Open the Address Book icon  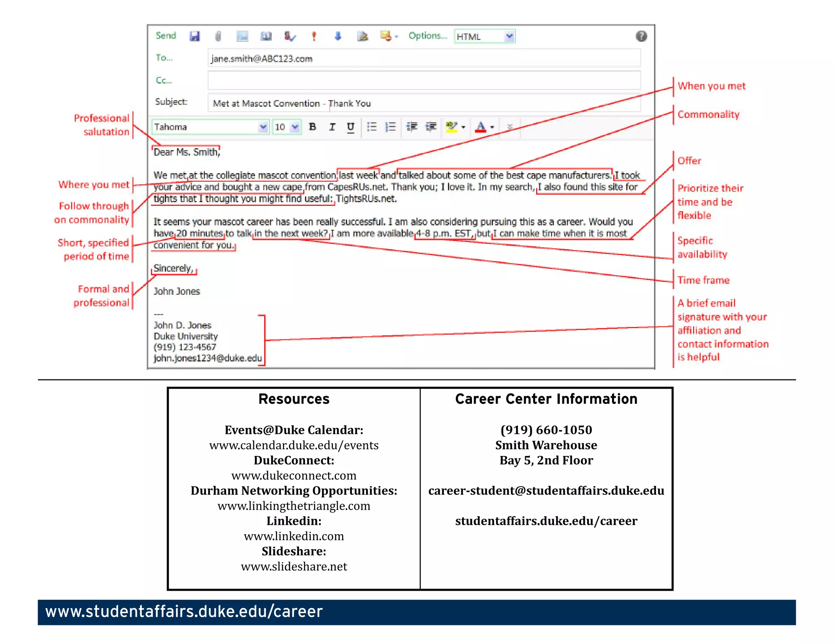pos(266,36)
